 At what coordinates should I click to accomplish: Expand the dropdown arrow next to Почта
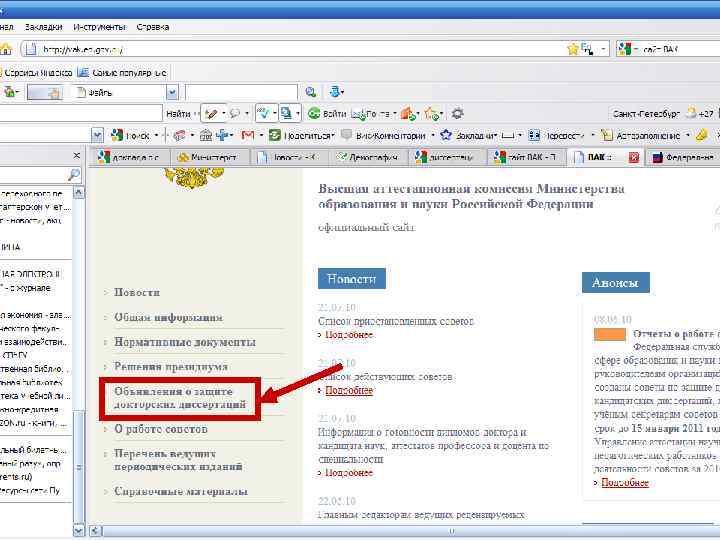click(x=395, y=113)
